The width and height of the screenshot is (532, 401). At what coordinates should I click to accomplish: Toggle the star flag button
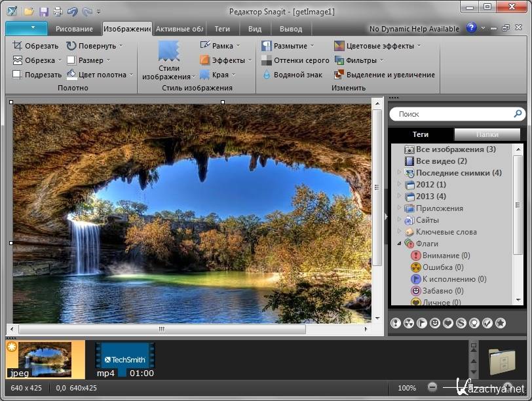[501, 323]
